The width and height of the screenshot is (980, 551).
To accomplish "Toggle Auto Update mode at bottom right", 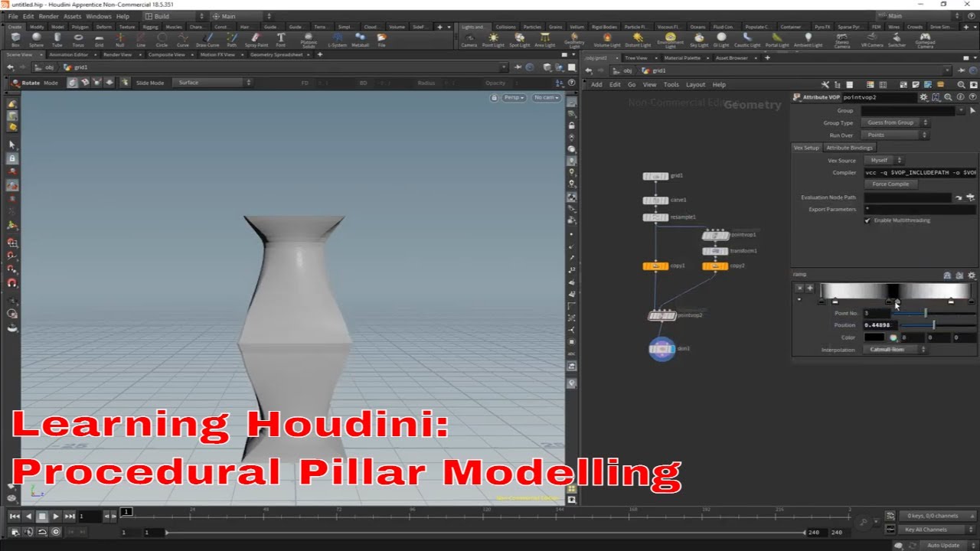I will point(942,546).
